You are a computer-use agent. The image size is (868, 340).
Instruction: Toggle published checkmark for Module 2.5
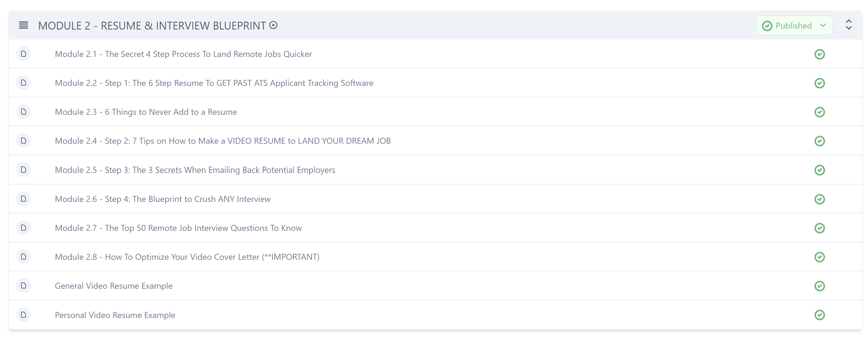(819, 170)
